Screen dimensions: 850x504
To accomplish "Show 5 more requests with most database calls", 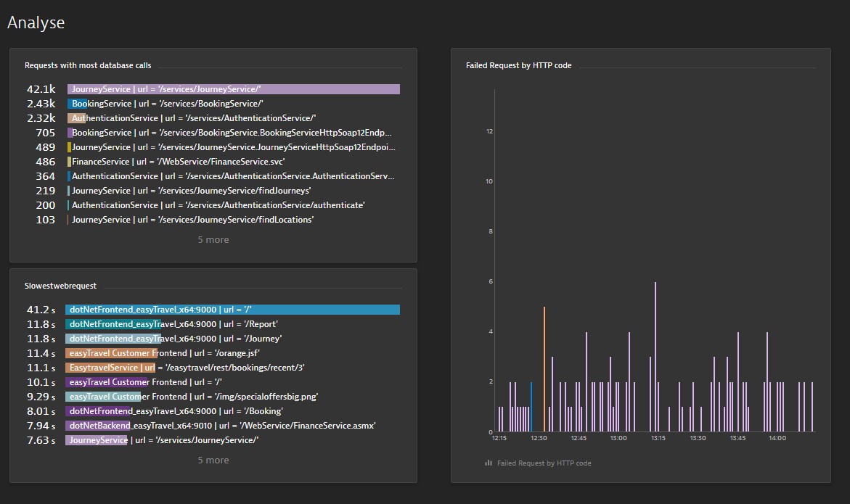I will [x=213, y=240].
